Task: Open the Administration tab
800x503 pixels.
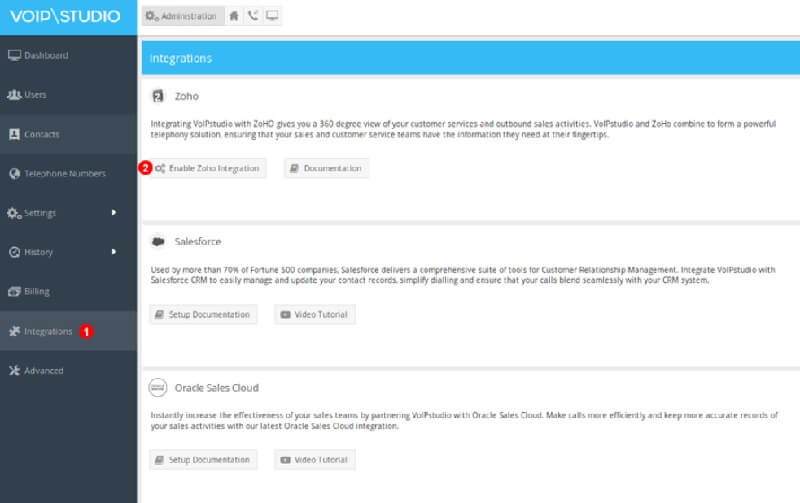Action: [x=183, y=17]
